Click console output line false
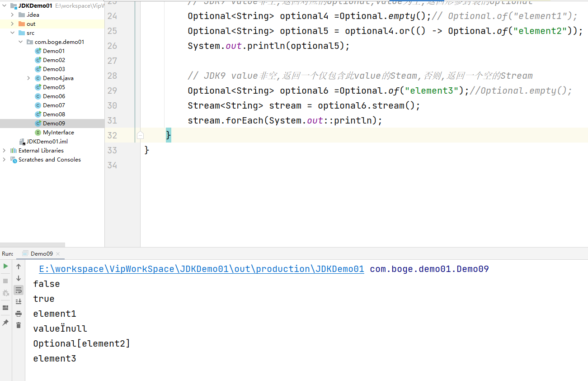 pos(47,284)
